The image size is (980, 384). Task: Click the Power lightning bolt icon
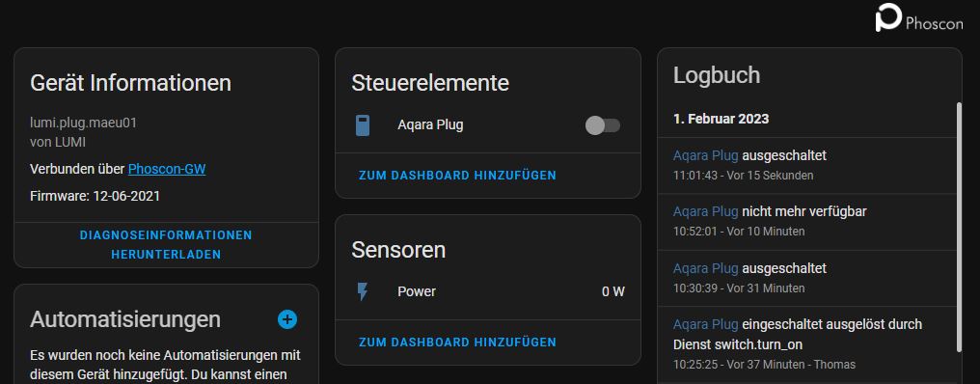pos(363,291)
